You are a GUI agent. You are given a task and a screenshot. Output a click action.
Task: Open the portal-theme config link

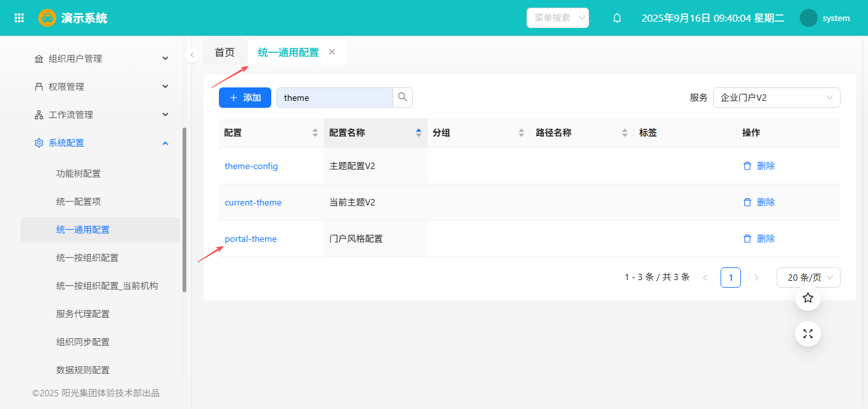251,239
